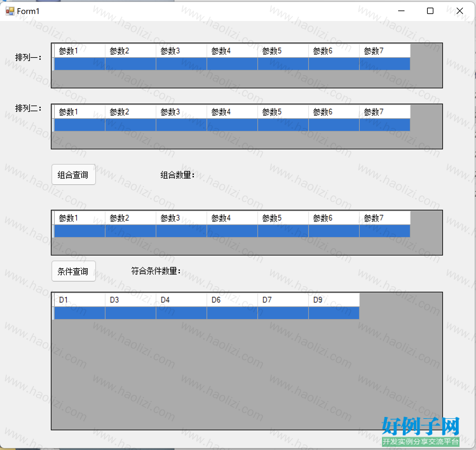
Task: Click the D7 column header
Action: 283,300
